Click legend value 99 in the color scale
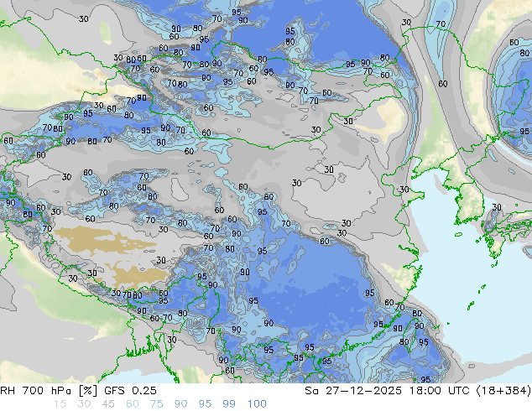The height and width of the screenshot is (411, 532). [229, 404]
